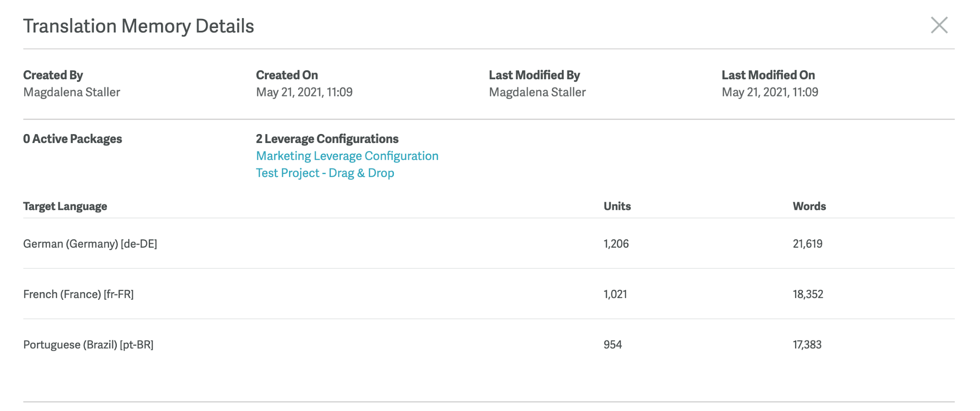Image resolution: width=980 pixels, height=411 pixels.
Task: Click the 2 Leverage Configurations heading
Action: [327, 139]
